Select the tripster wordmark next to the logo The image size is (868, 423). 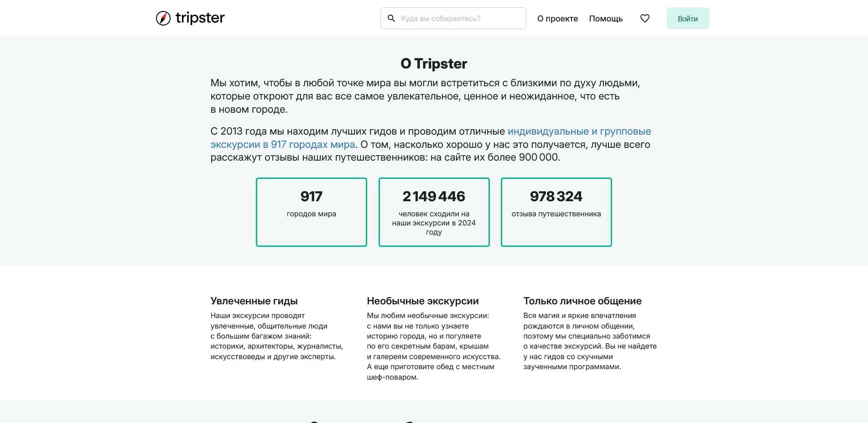click(200, 18)
